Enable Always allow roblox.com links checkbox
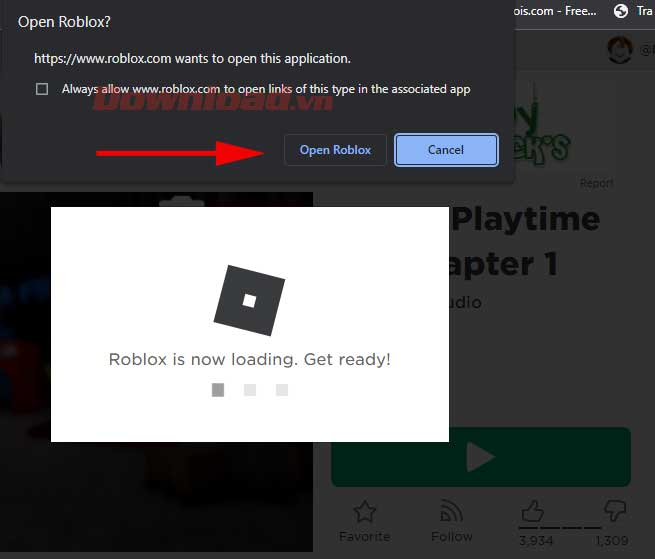The image size is (655, 559). [x=42, y=89]
